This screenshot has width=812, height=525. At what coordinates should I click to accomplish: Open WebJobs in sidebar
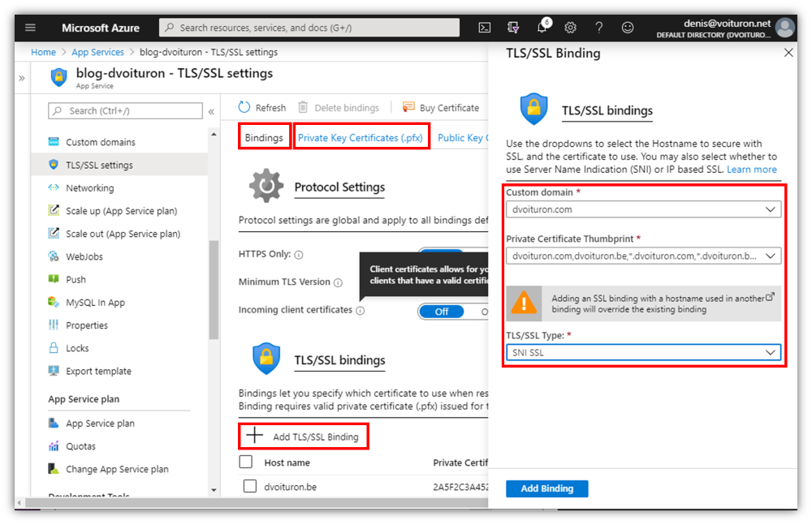84,256
